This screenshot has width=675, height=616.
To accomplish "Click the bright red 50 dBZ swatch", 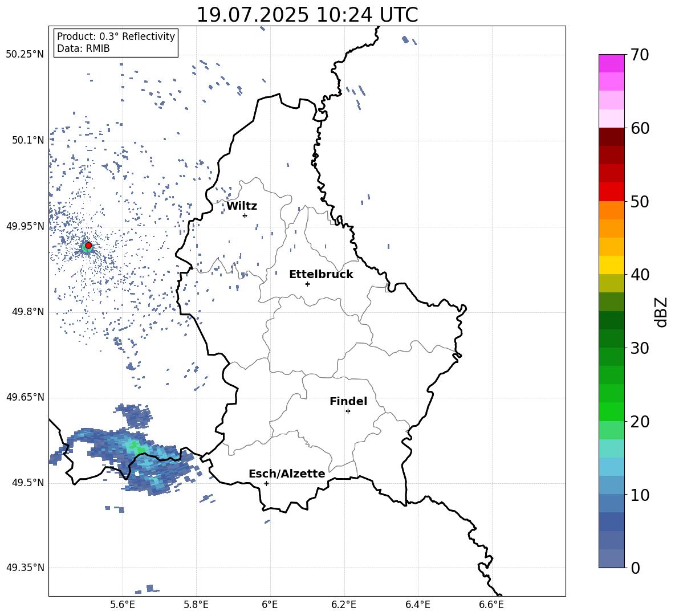I will pos(612,192).
